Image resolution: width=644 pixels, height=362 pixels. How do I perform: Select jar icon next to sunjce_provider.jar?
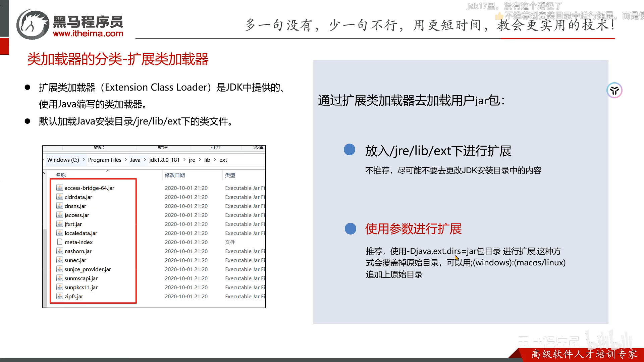click(x=60, y=269)
